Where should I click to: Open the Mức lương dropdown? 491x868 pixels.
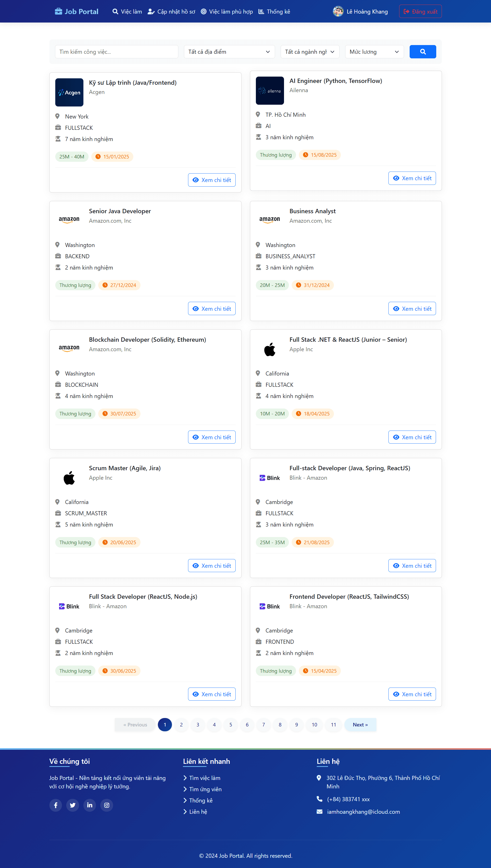click(x=374, y=52)
